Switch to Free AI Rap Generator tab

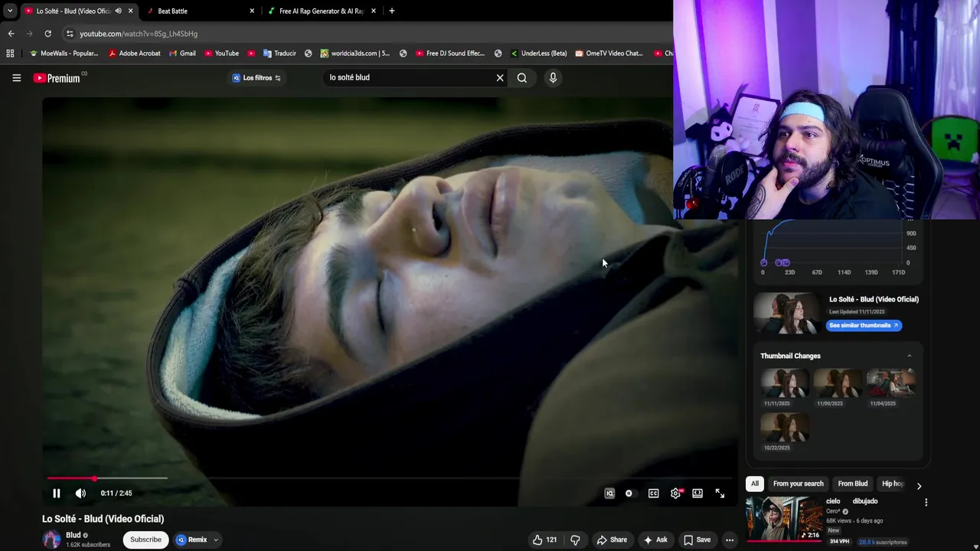click(x=322, y=11)
